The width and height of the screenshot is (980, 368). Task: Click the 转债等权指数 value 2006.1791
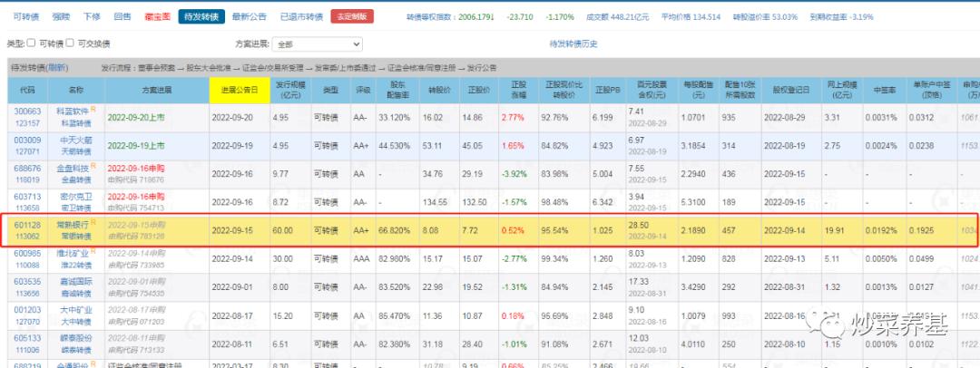click(x=477, y=17)
